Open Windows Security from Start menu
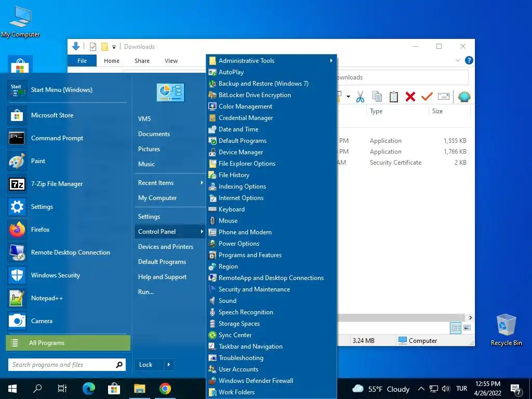The width and height of the screenshot is (532, 399). 67,275
